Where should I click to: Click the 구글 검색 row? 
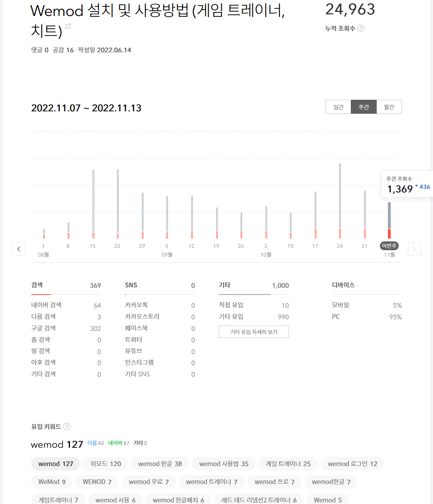click(x=66, y=328)
